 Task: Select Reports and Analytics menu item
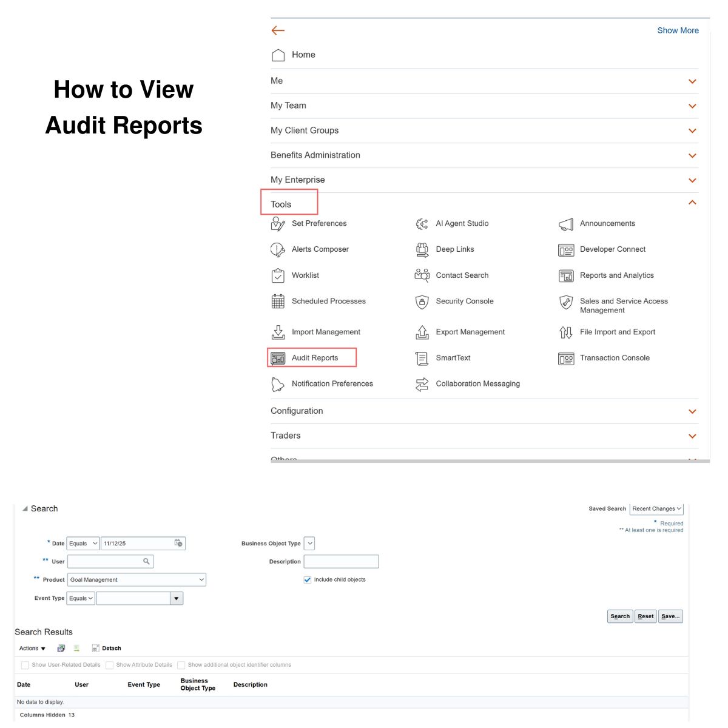coord(616,275)
